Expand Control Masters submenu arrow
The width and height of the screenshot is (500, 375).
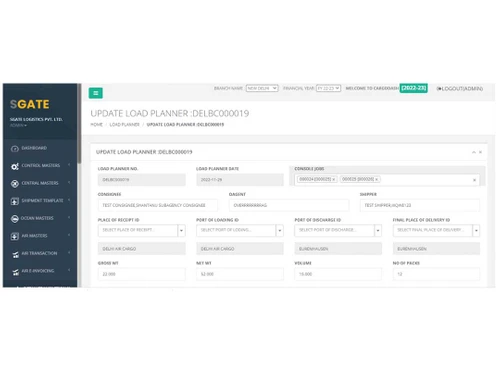pyautogui.click(x=69, y=165)
